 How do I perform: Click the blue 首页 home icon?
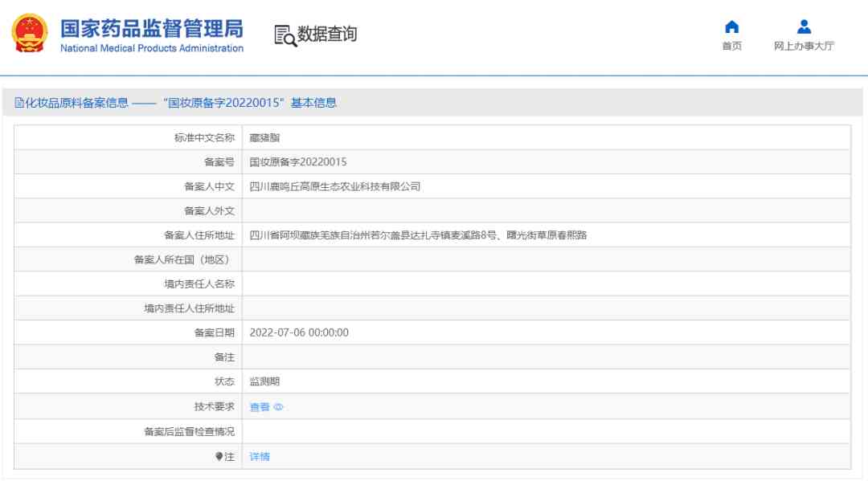click(x=731, y=26)
